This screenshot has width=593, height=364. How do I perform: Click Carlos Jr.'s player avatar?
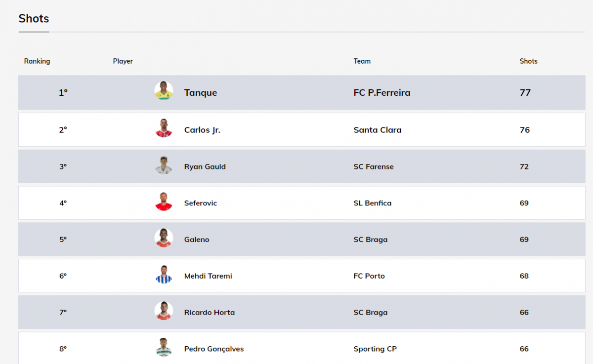164,129
